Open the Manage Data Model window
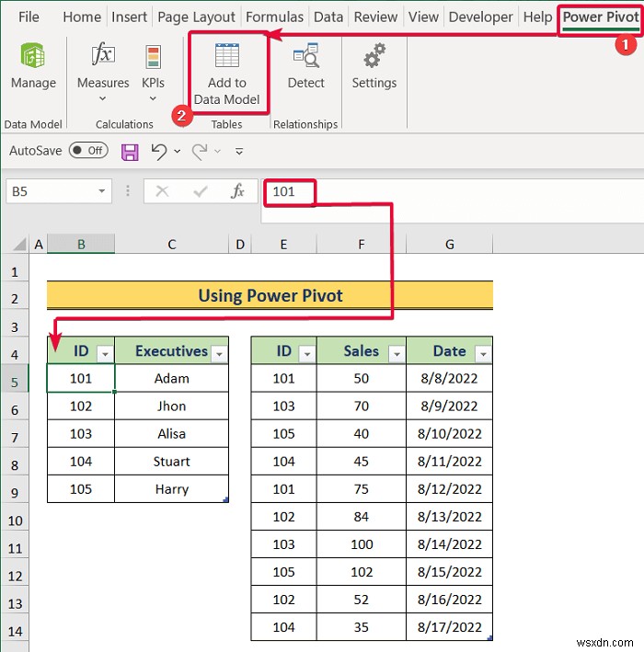 [33, 65]
